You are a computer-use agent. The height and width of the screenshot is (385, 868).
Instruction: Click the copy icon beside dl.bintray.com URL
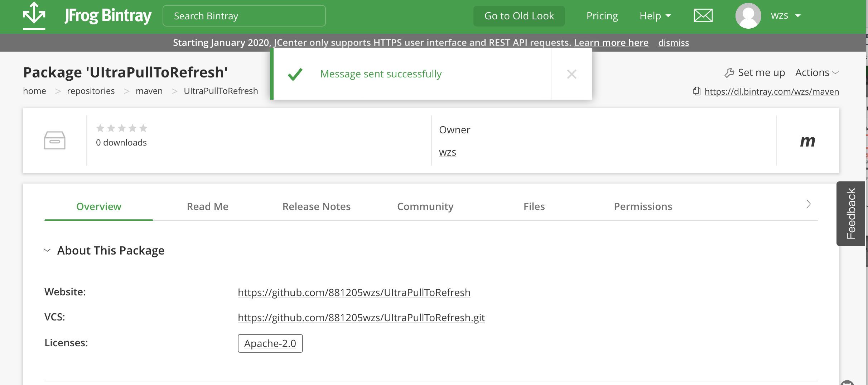pyautogui.click(x=696, y=91)
